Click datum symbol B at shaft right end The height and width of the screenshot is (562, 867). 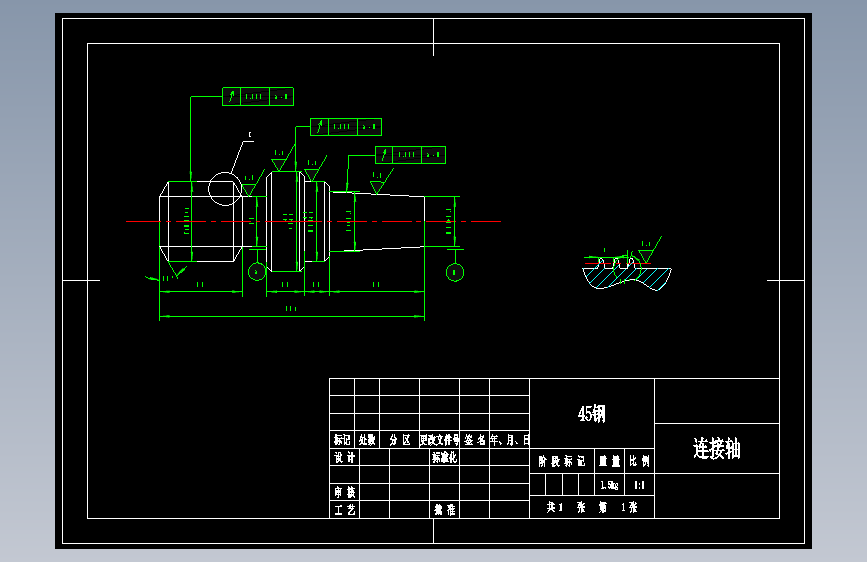(x=455, y=272)
